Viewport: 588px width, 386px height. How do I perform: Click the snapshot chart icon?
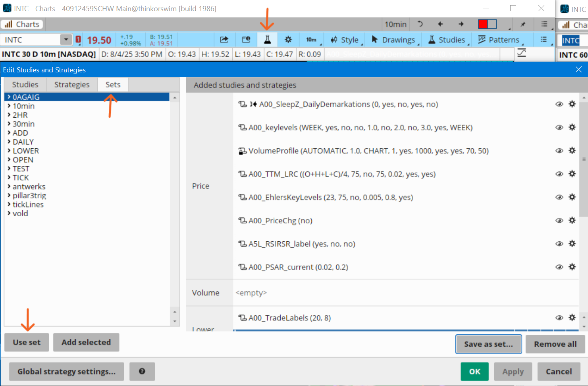coord(246,40)
